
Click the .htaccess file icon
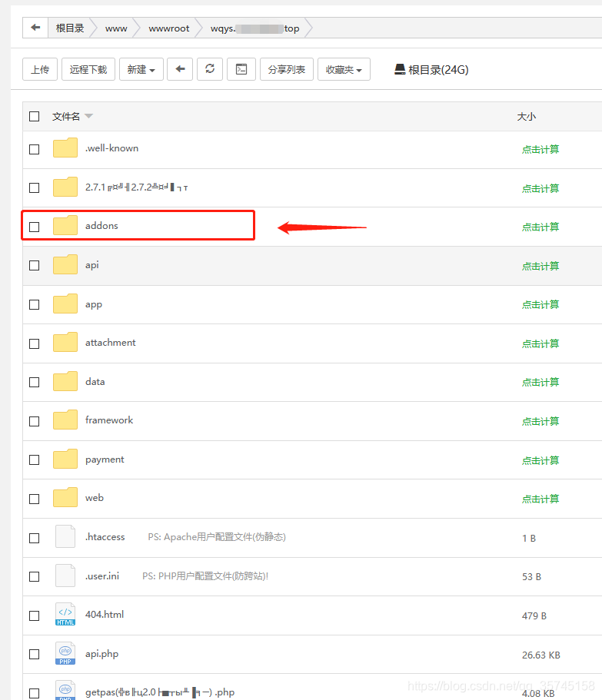(65, 536)
